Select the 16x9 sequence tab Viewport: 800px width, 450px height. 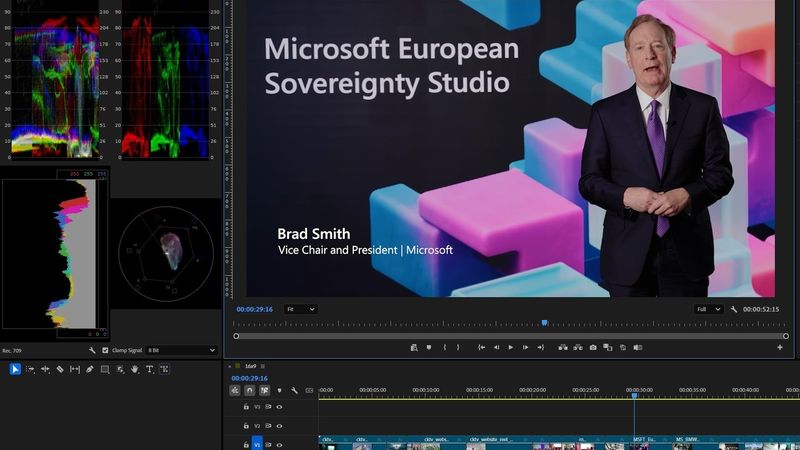point(250,366)
